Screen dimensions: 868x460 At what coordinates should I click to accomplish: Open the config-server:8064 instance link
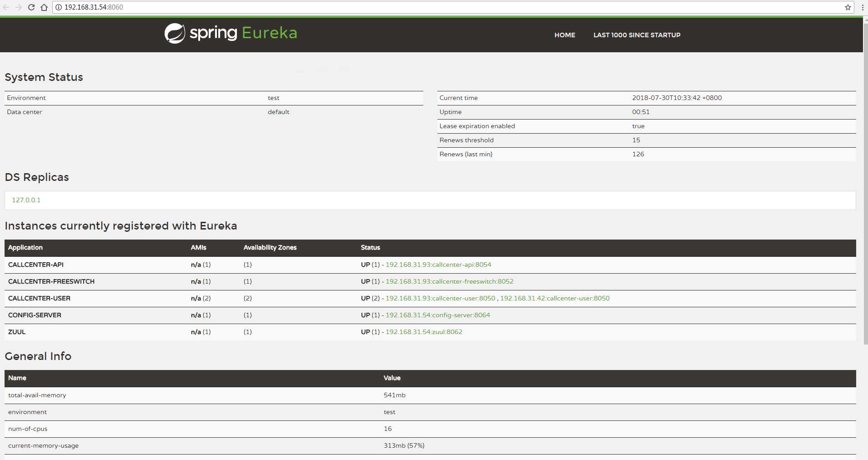point(437,315)
